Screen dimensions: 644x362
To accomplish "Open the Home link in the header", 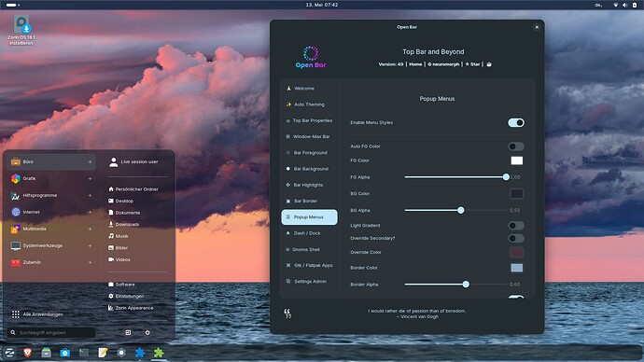I will pyautogui.click(x=415, y=64).
